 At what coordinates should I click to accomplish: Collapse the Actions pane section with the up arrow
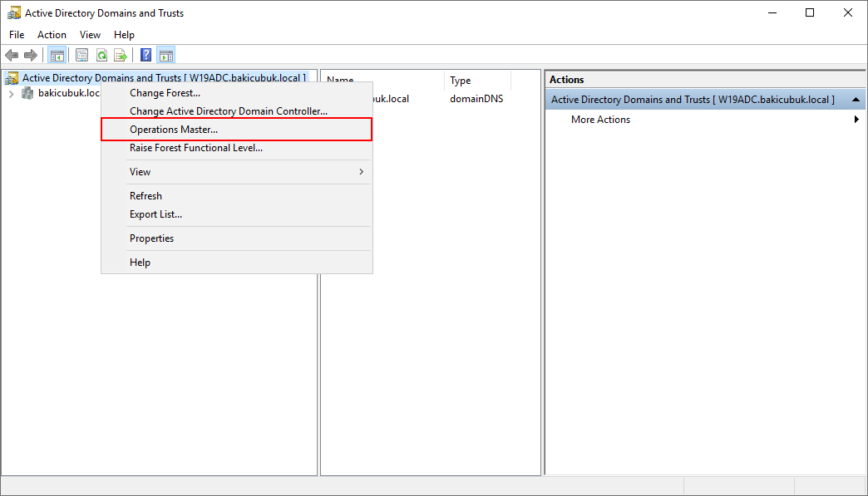coord(856,100)
